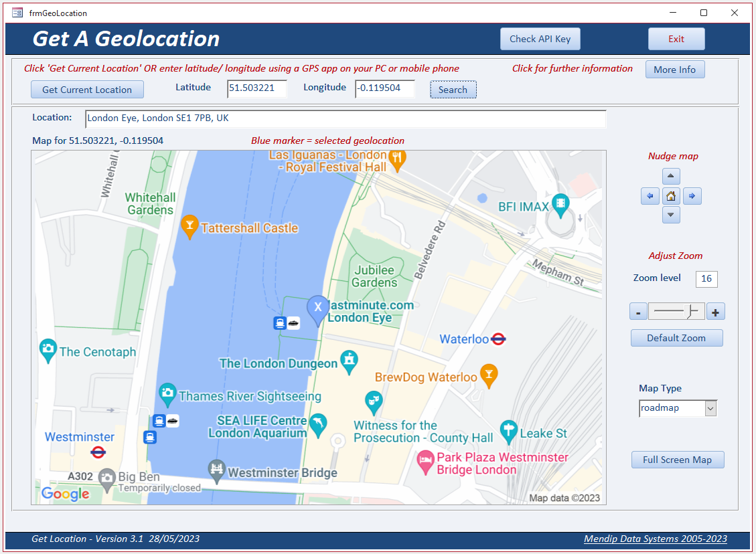
Task: Click the Google logo on the map
Action: [66, 494]
